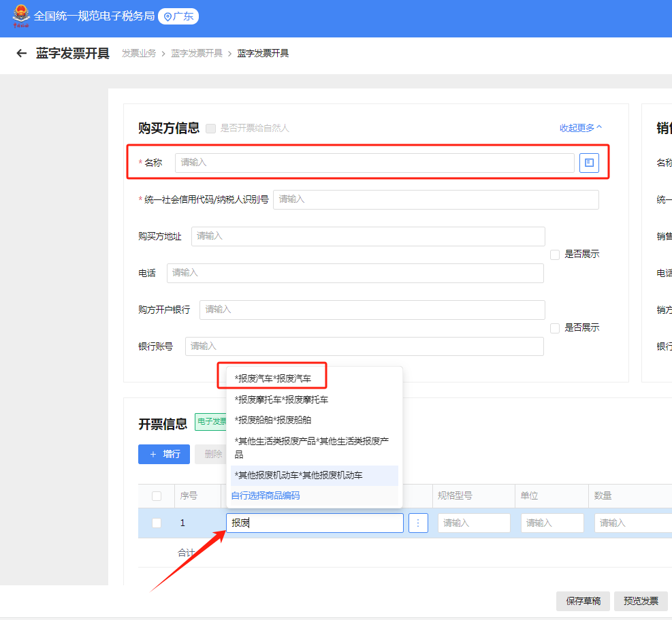Go to 发票业务 breadcrumb
This screenshot has width=672, height=620.
tap(139, 53)
